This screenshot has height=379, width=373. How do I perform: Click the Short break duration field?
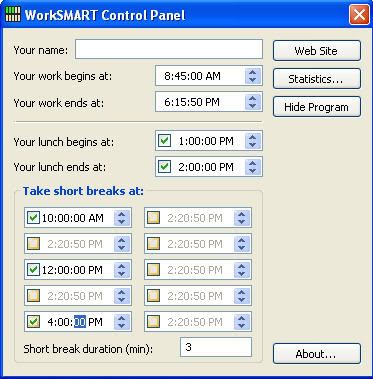[216, 347]
